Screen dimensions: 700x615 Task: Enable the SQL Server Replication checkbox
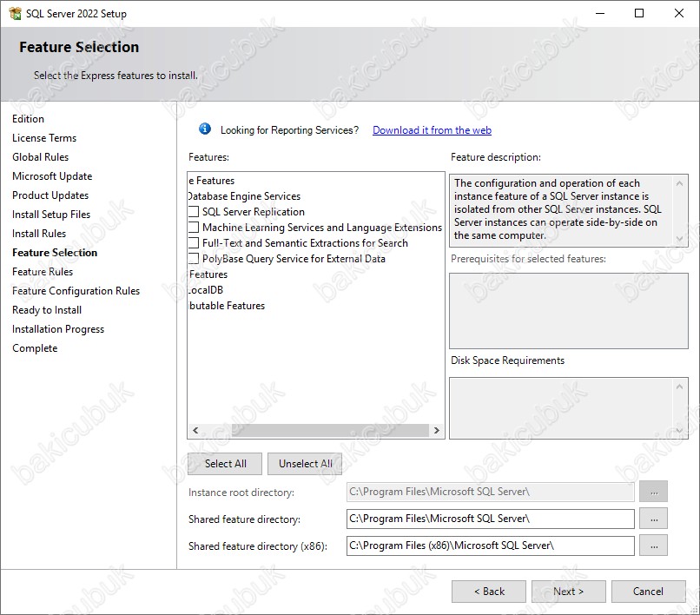pos(194,212)
